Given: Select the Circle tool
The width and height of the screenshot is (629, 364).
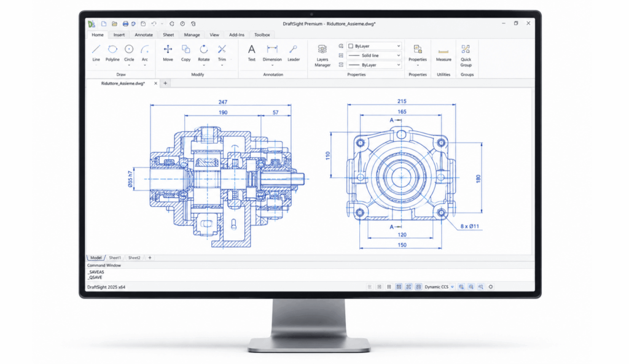Looking at the screenshot, I should 129,53.
